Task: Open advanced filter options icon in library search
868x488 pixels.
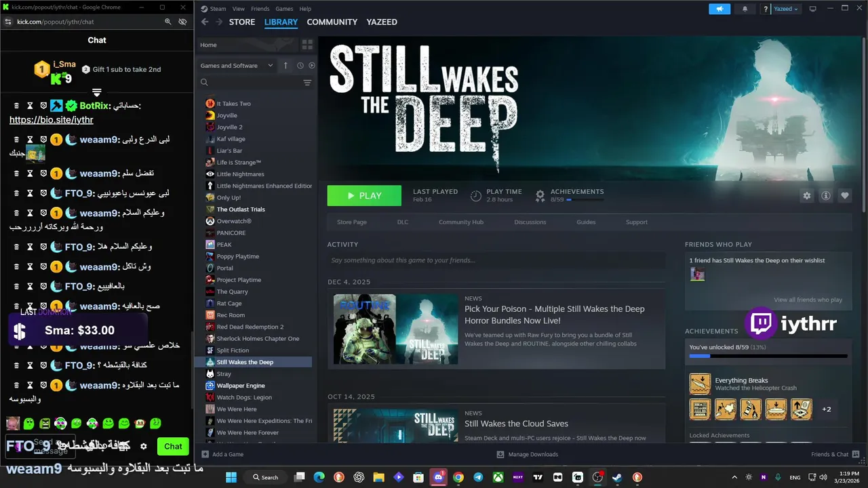Action: click(307, 83)
